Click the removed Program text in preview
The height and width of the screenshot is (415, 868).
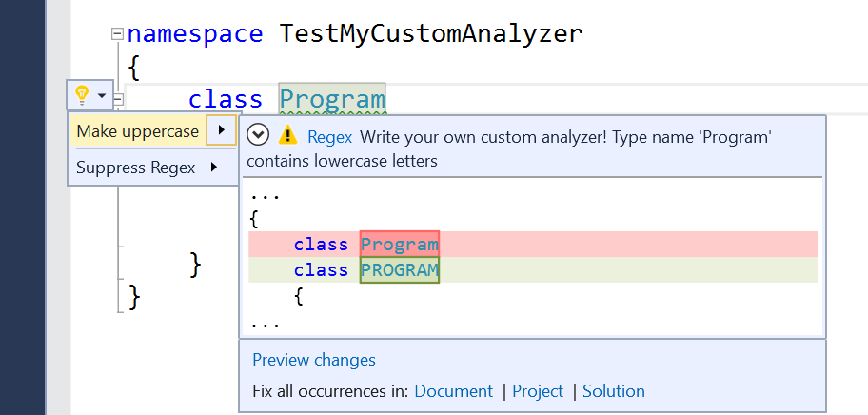pos(399,244)
